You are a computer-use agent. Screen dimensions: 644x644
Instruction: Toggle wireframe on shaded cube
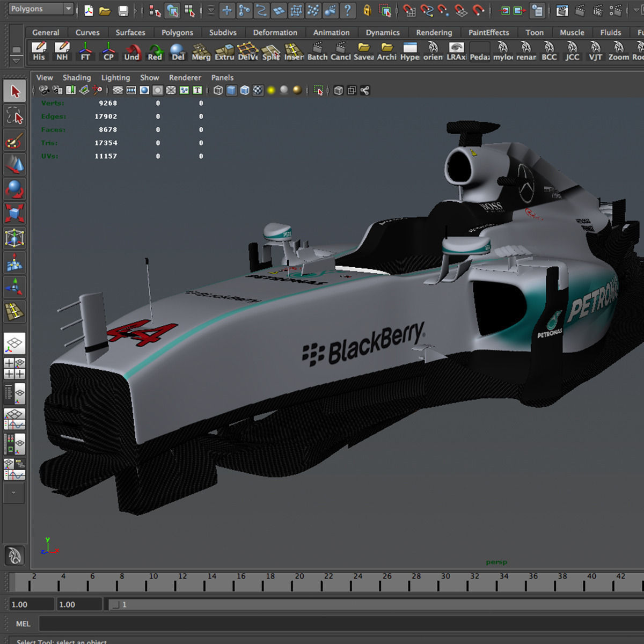point(245,90)
